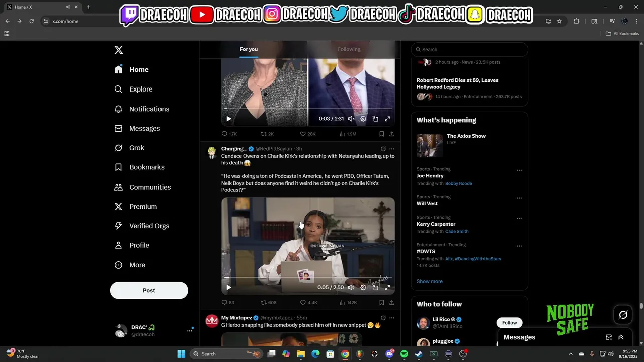Enter fullscreen on the Candace Owens video
The height and width of the screenshot is (362, 644).
[387, 287]
